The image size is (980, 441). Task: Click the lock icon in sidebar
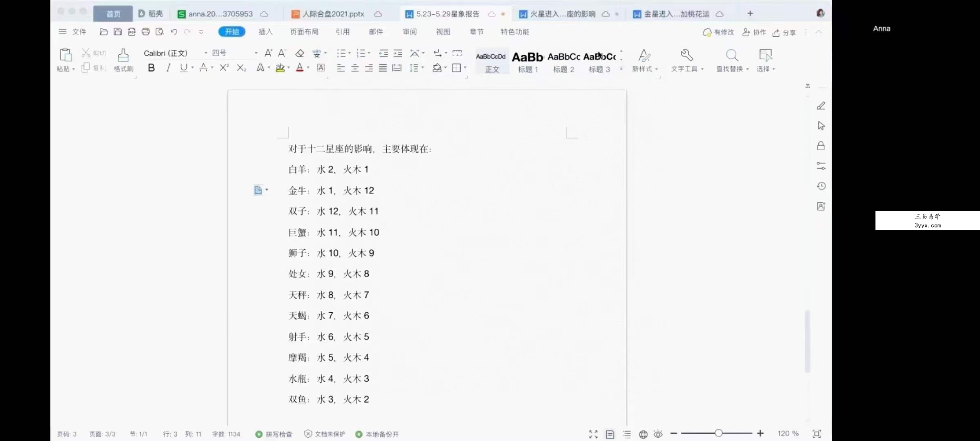[821, 146]
